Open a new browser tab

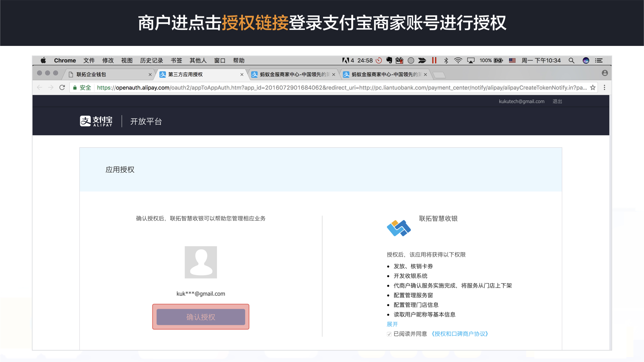click(439, 75)
